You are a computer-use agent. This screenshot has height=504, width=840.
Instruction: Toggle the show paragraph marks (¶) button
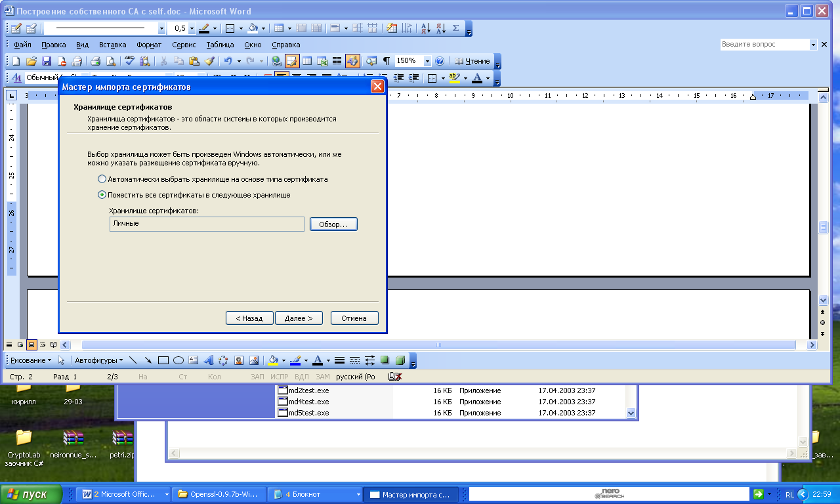(x=387, y=61)
